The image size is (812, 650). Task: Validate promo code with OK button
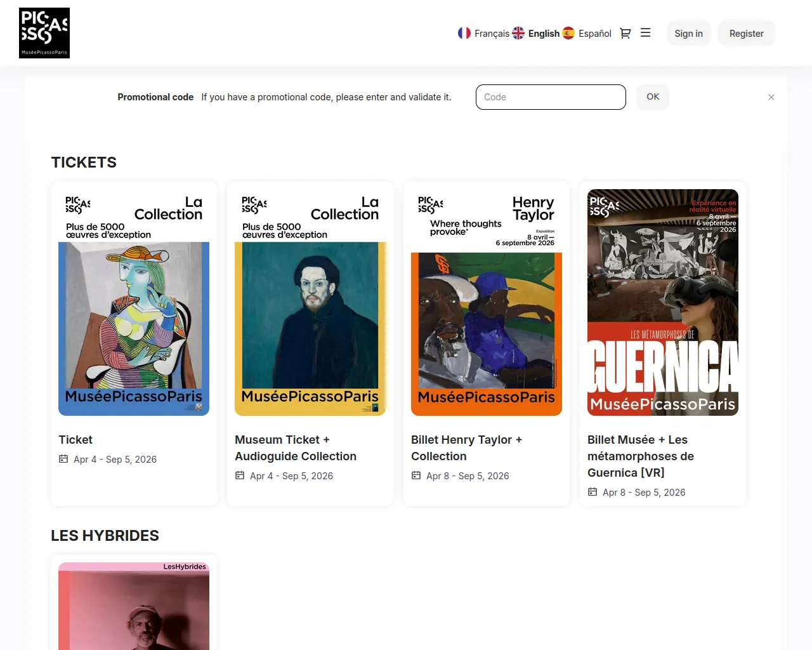653,97
